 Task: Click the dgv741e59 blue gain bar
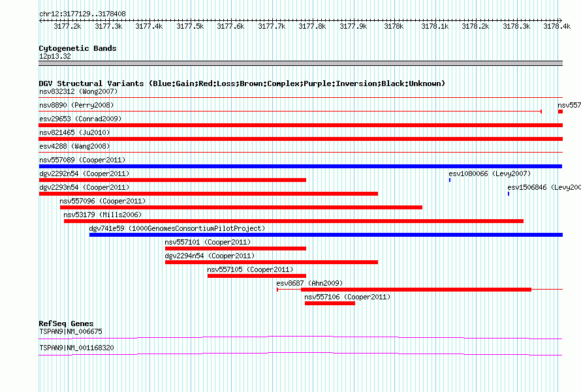pos(326,235)
